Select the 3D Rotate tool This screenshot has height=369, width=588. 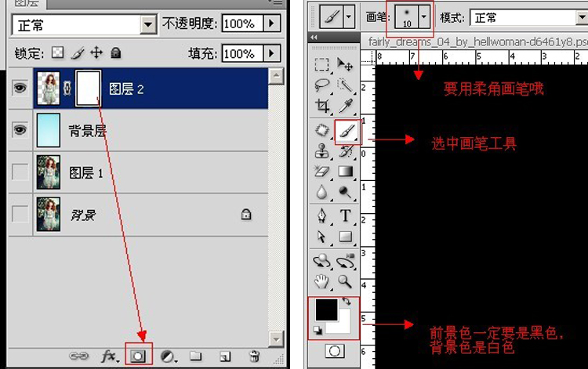(321, 261)
